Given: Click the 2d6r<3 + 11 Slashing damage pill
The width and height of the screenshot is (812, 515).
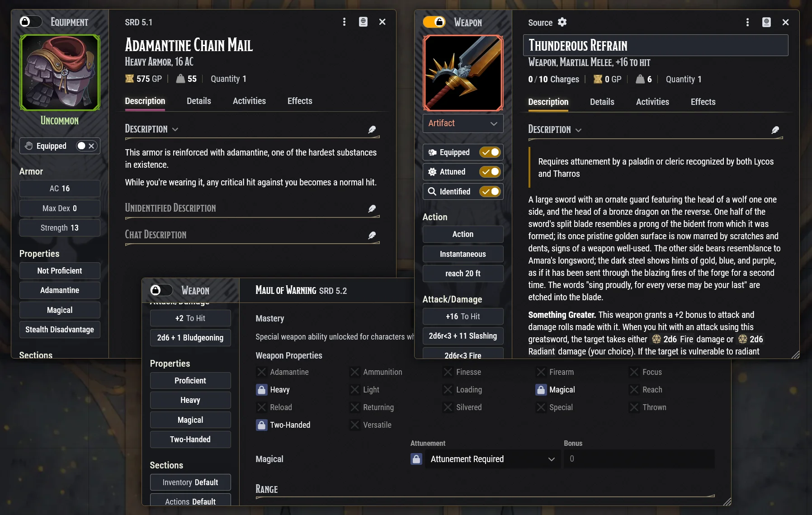Looking at the screenshot, I should coord(463,336).
